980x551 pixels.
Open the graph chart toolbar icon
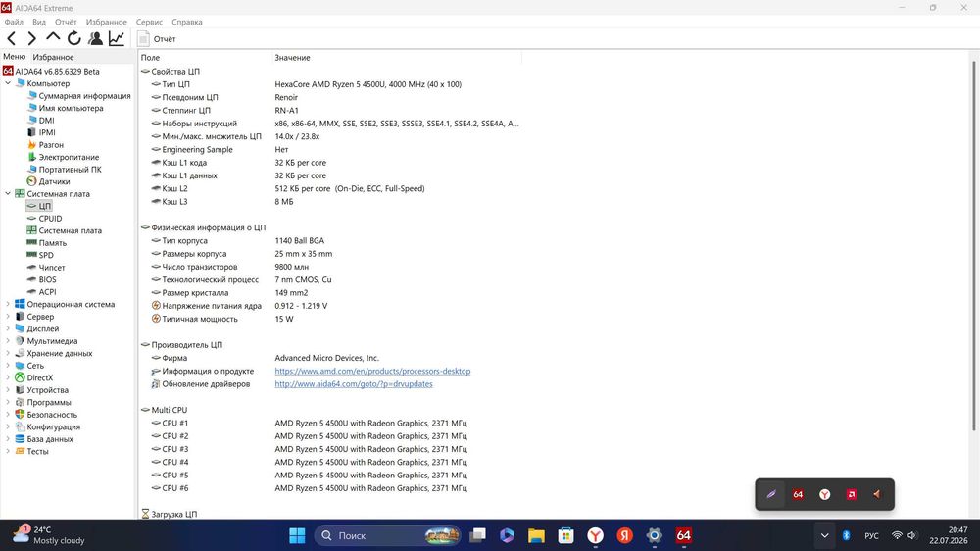(117, 39)
